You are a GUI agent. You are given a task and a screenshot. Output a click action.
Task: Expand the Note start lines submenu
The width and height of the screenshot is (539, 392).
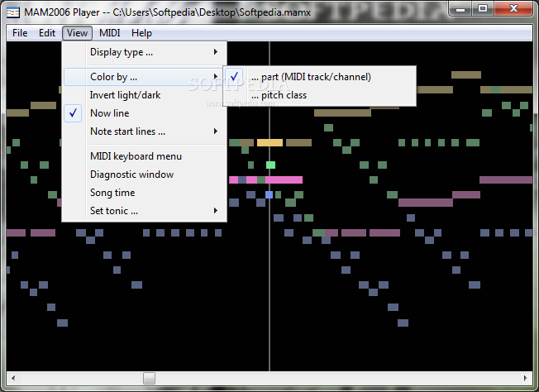(x=145, y=131)
